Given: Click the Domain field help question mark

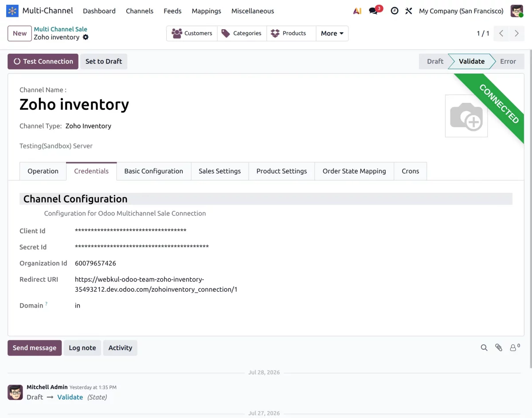Looking at the screenshot, I should pyautogui.click(x=46, y=304).
